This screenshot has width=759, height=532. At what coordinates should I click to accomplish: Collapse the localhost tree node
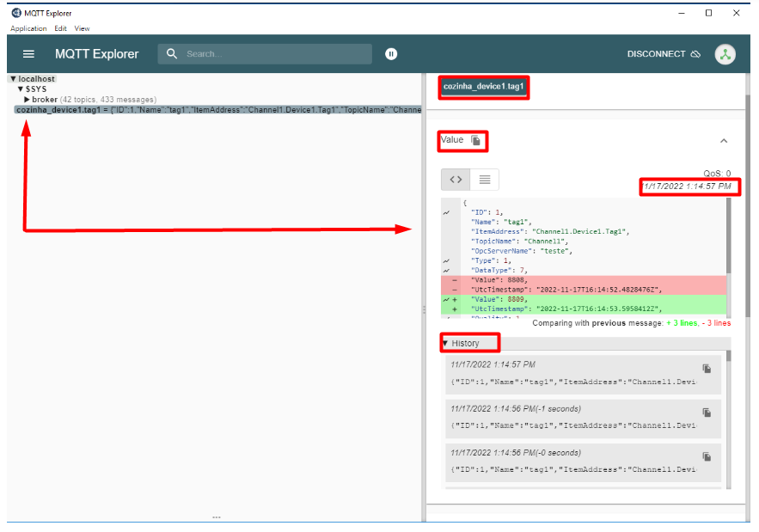(x=14, y=79)
